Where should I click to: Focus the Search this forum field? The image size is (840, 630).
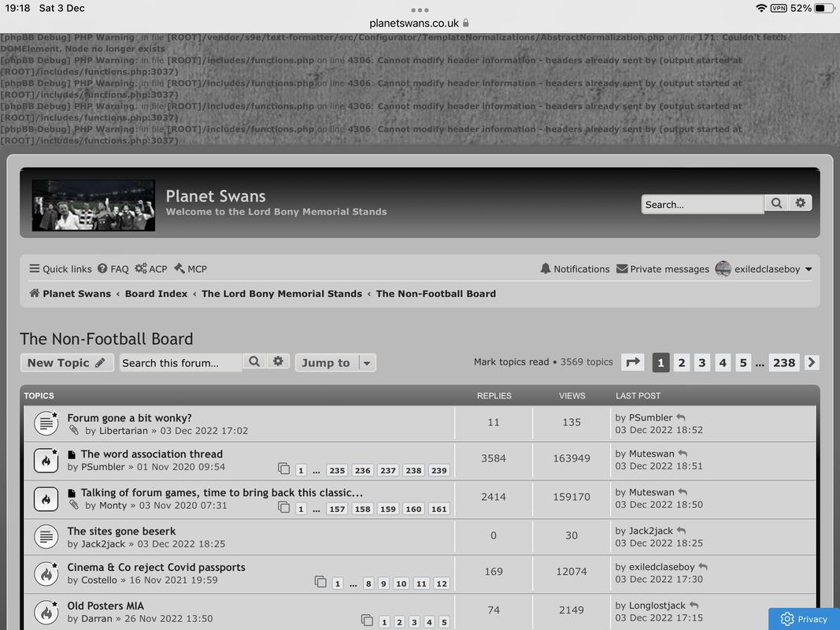pos(180,363)
